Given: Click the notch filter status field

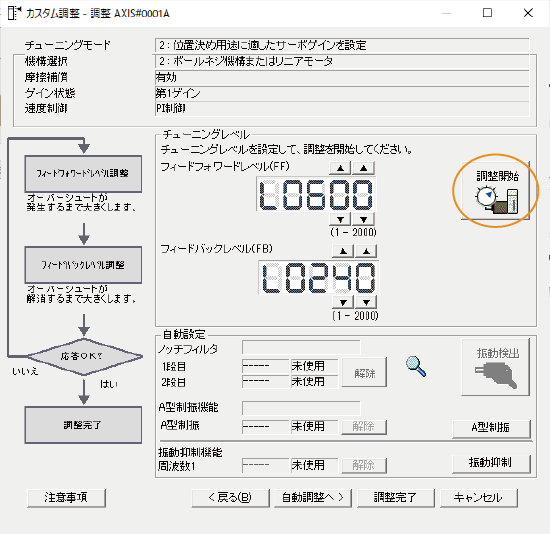Looking at the screenshot, I should pos(301,347).
